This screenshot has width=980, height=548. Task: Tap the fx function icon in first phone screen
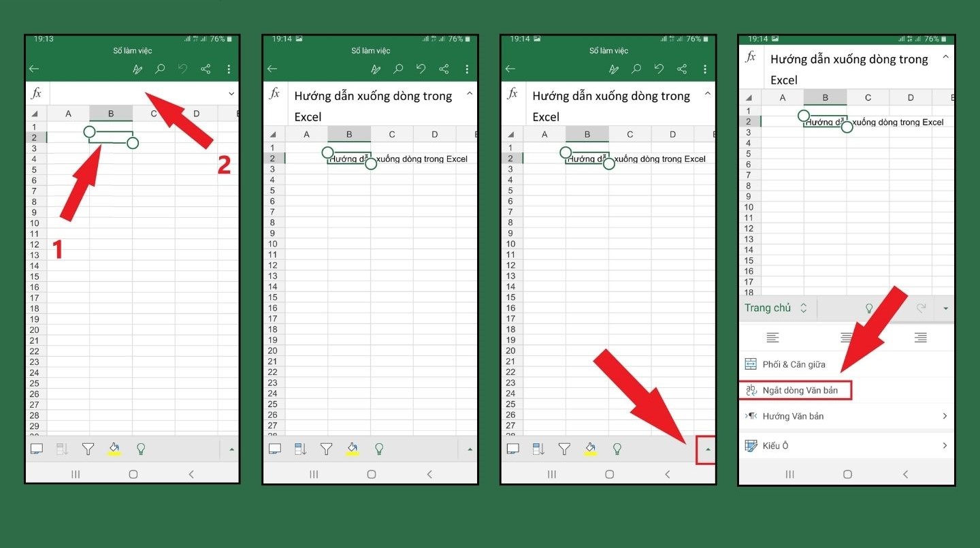click(x=37, y=93)
